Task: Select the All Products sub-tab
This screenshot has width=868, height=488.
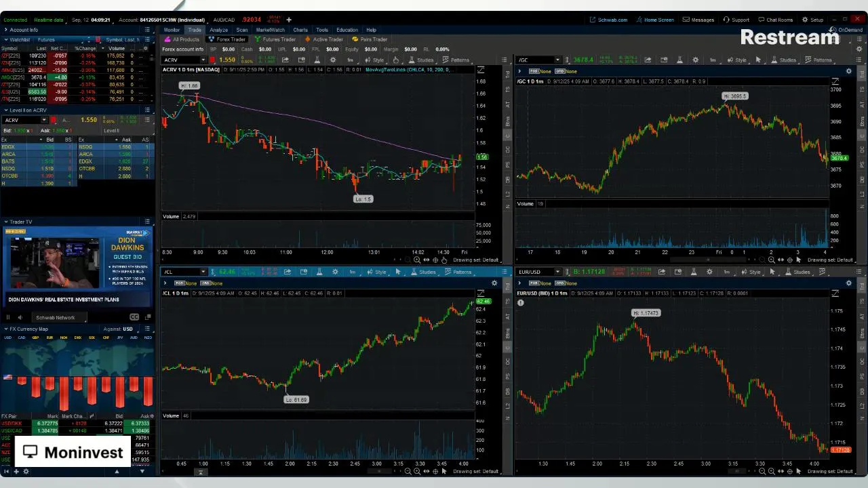Action: [x=182, y=39]
